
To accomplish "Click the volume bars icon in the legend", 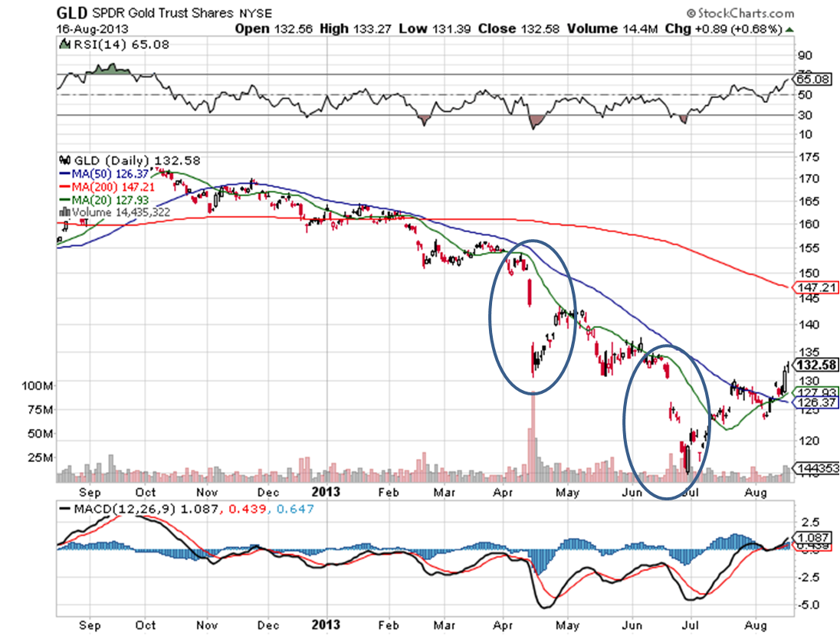I will click(x=64, y=212).
